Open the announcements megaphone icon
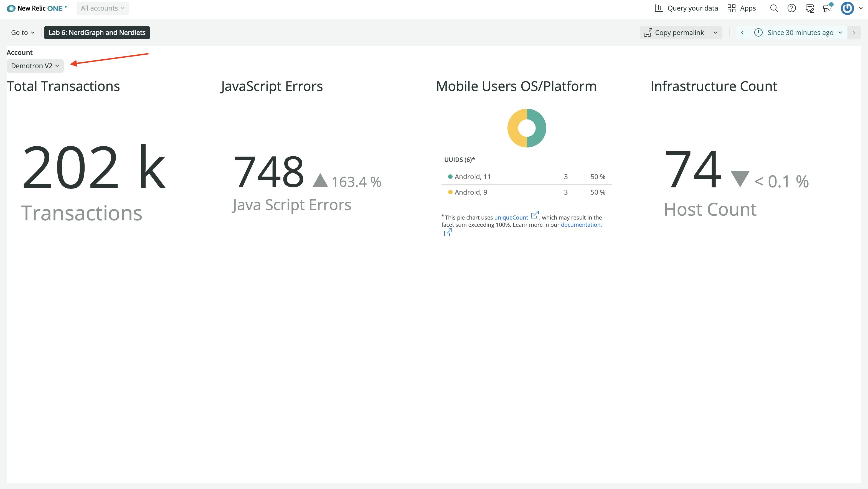868x489 pixels. tap(827, 8)
